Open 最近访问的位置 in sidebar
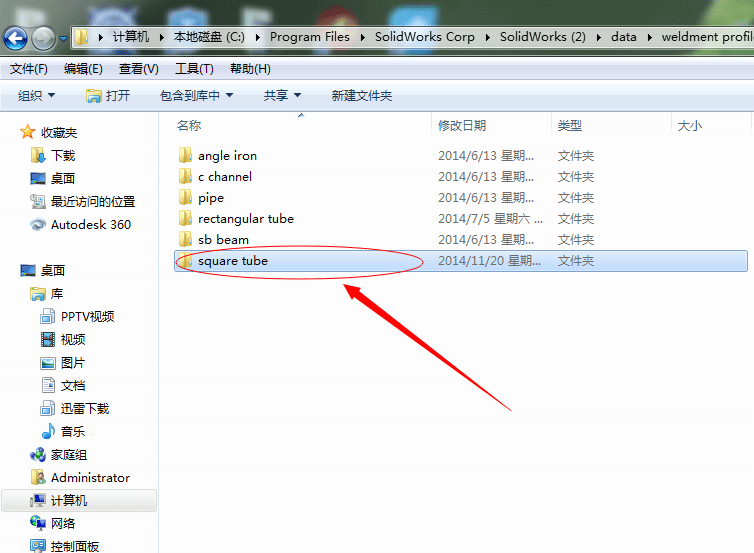This screenshot has height=553, width=754. pyautogui.click(x=83, y=201)
